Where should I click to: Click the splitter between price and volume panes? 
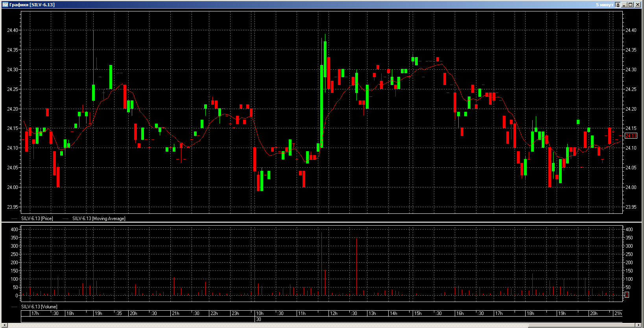322,222
